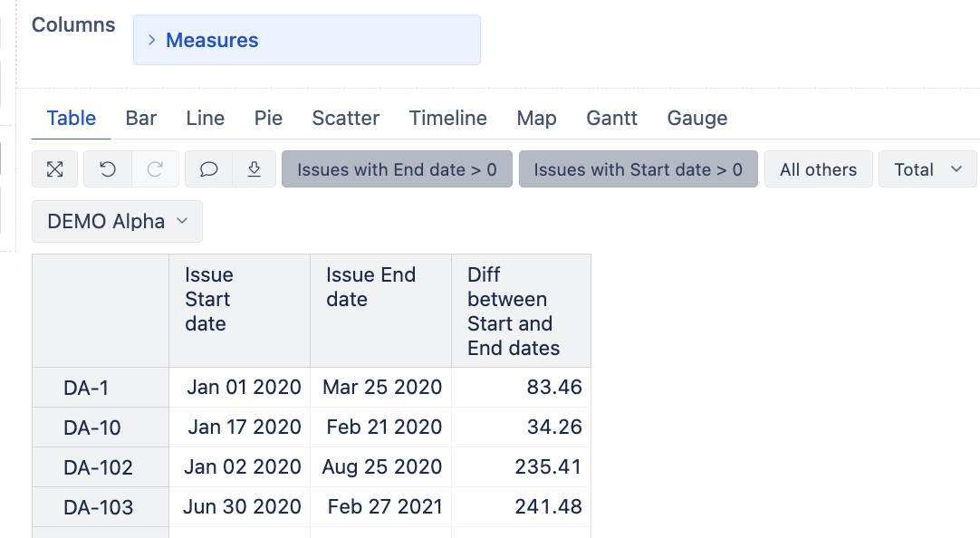Switch to the Gauge view
The image size is (980, 538).
(697, 118)
